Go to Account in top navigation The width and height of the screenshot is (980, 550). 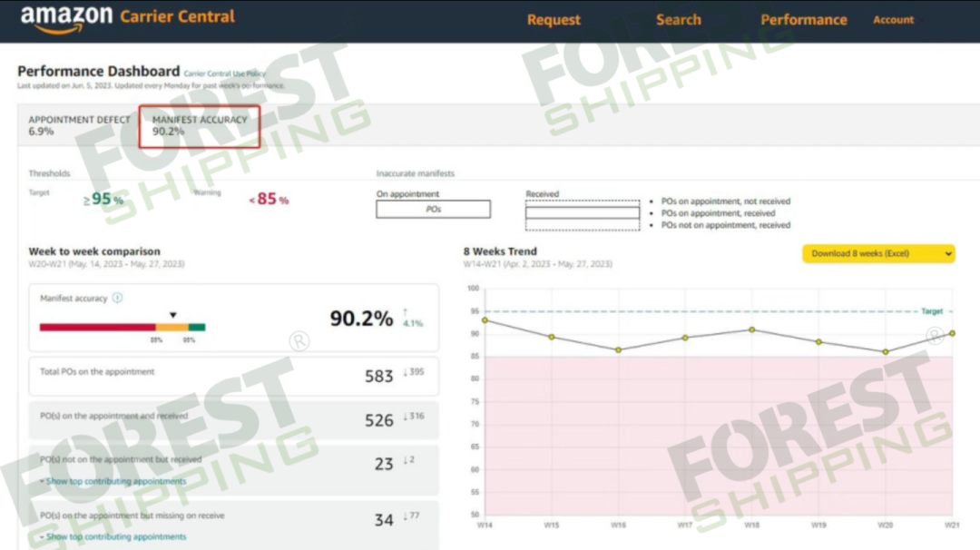click(893, 20)
